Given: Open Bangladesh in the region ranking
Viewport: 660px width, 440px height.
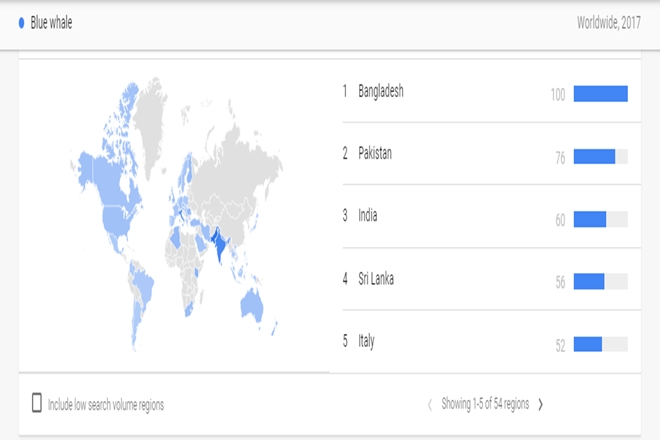Looking at the screenshot, I should [380, 92].
